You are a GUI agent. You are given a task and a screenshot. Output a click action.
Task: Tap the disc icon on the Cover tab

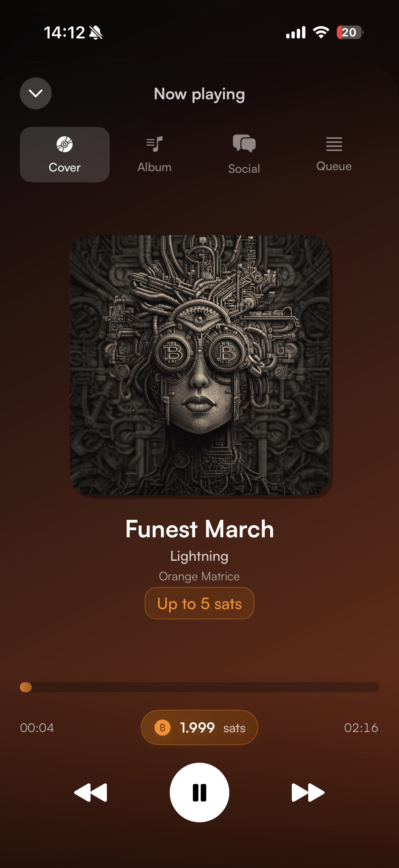[65, 144]
